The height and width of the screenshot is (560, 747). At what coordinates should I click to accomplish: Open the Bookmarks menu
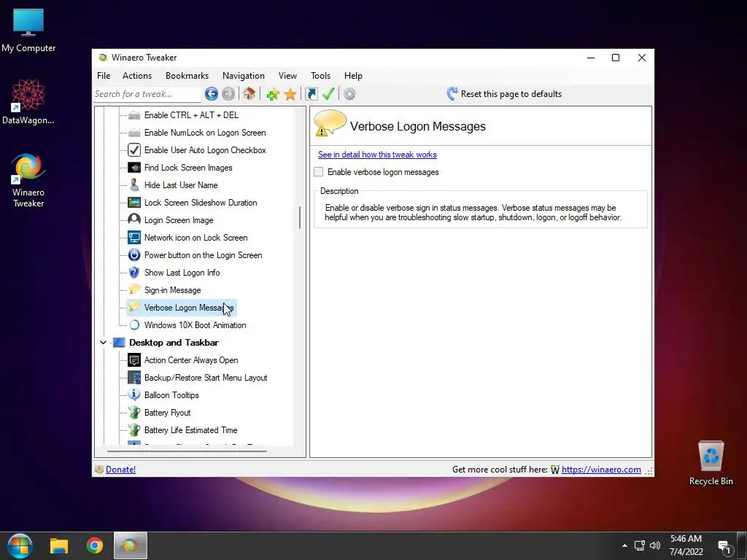(x=187, y=76)
